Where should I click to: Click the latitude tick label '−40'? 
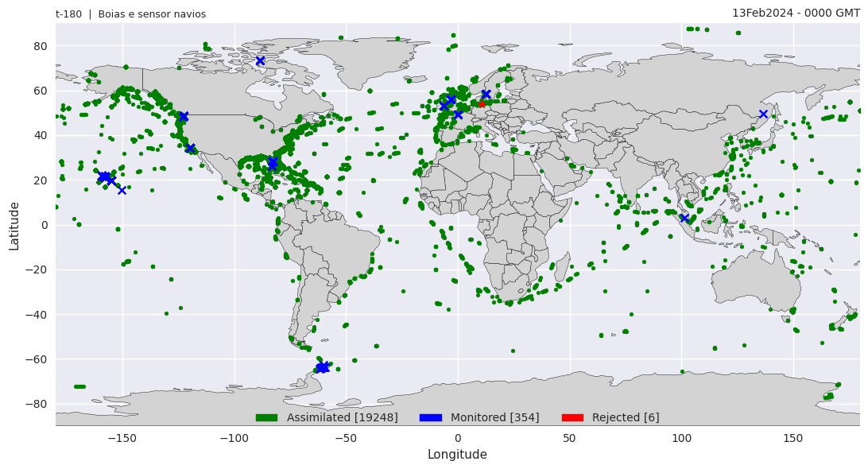click(37, 315)
